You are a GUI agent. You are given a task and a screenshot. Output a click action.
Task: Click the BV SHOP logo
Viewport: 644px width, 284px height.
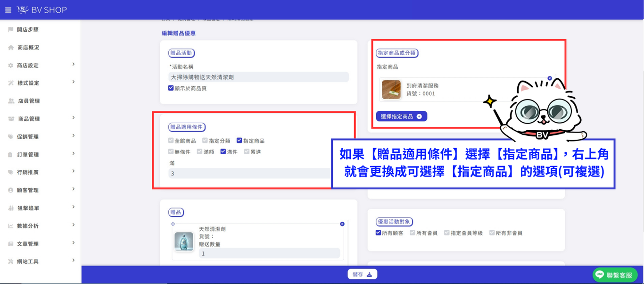(x=41, y=10)
